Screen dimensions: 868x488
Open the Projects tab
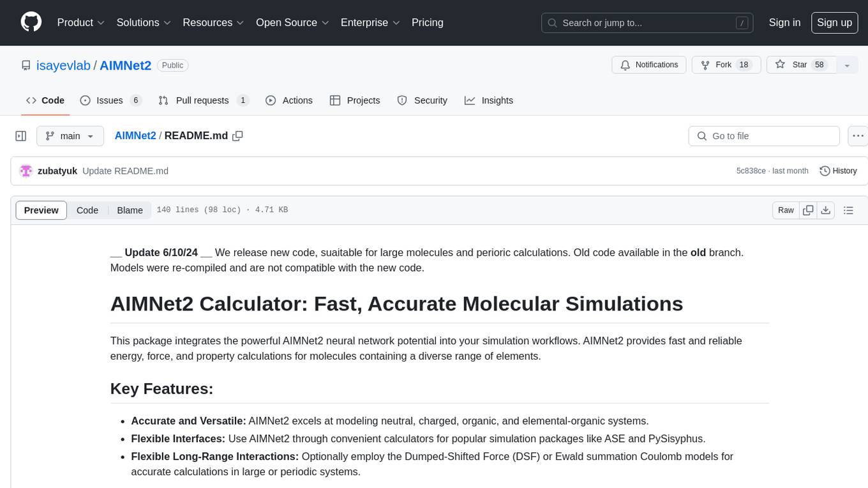354,100
